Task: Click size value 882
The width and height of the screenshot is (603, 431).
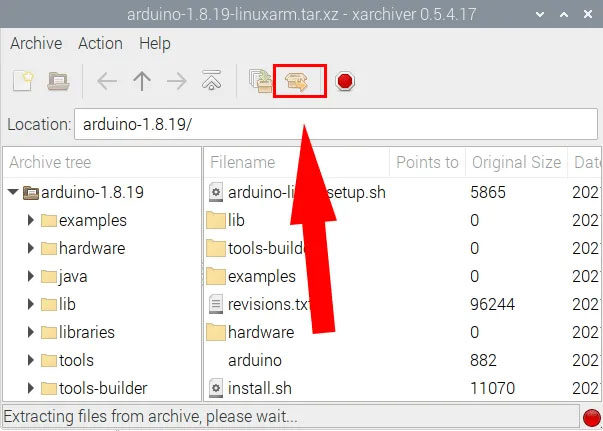Action: (x=483, y=361)
